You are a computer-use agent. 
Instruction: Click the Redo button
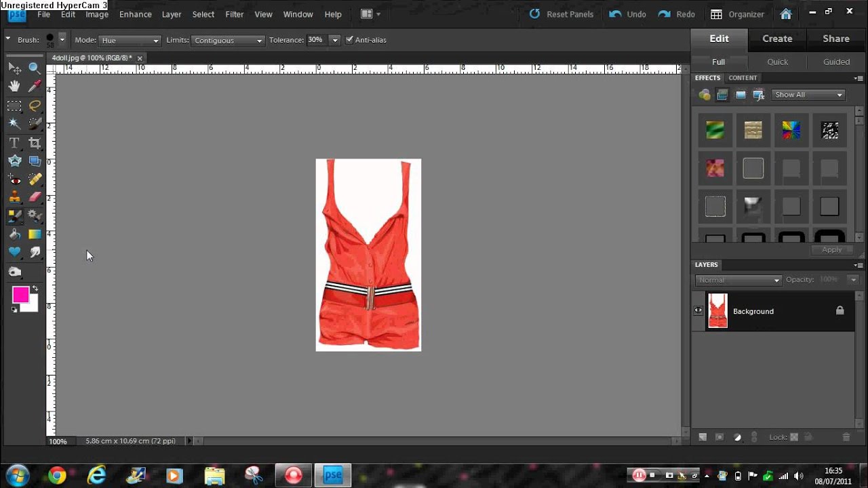(676, 14)
